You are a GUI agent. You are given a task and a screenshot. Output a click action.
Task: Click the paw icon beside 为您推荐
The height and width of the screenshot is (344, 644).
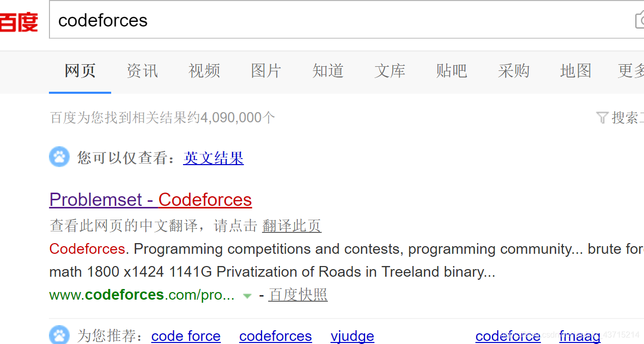pyautogui.click(x=59, y=335)
